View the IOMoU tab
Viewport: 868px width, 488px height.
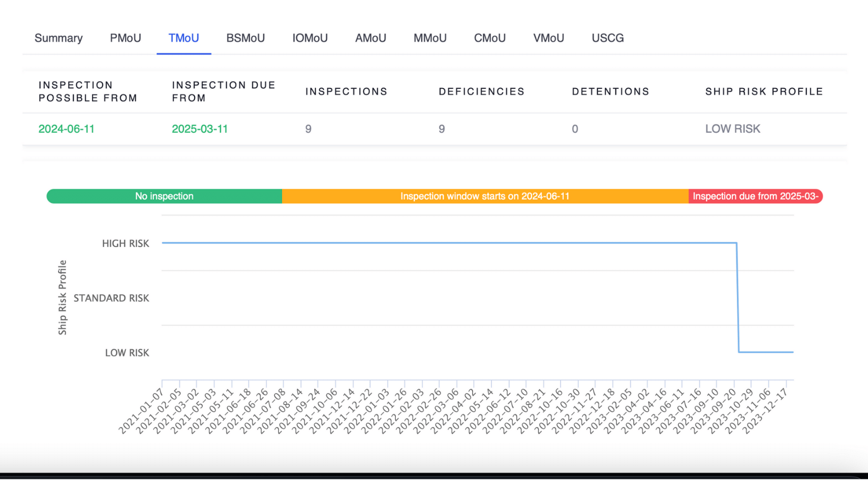coord(309,38)
